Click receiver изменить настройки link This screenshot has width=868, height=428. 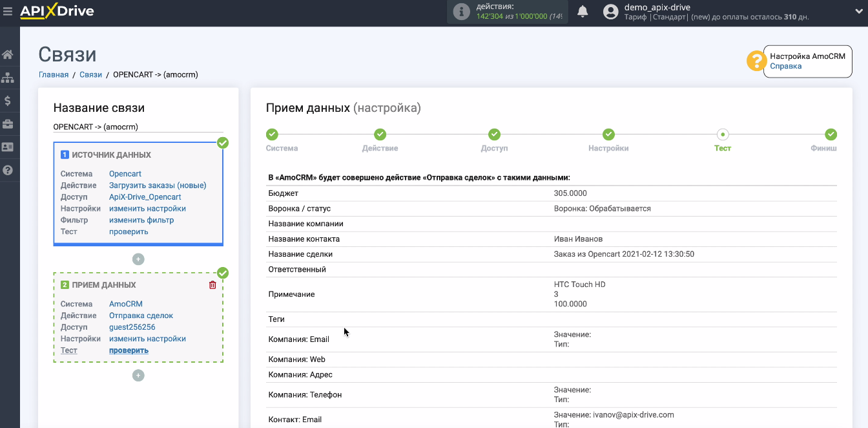click(147, 339)
